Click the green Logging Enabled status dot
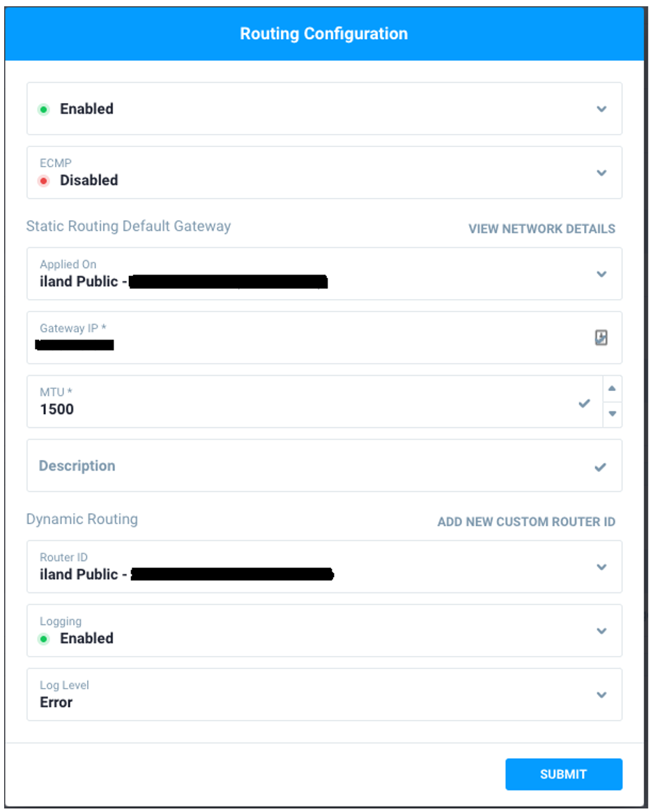 (x=44, y=638)
